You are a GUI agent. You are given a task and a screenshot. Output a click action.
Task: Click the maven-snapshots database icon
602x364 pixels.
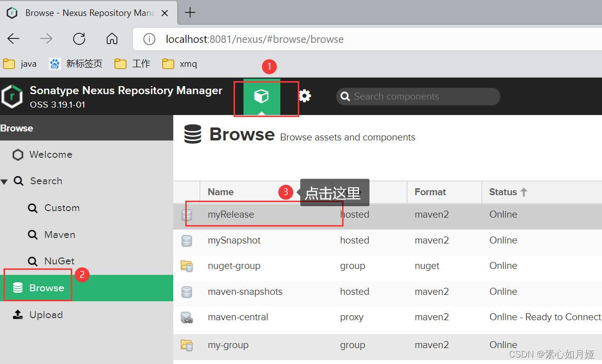(187, 292)
